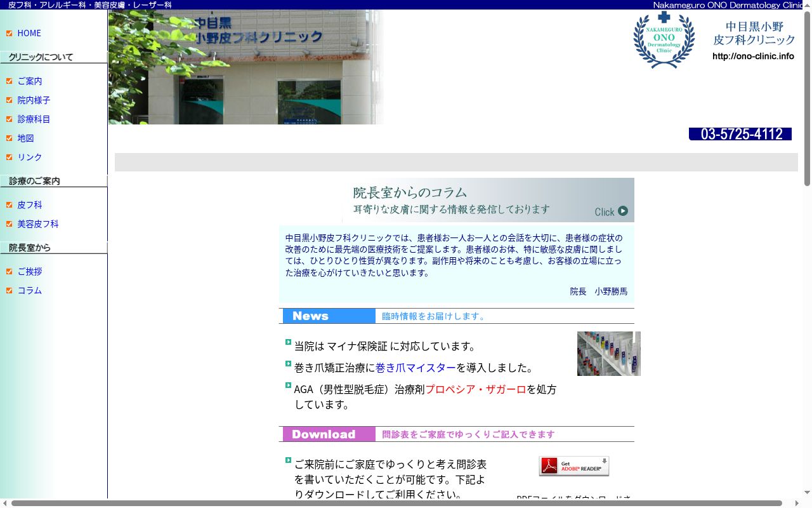Open the HOME link in sidebar
Image resolution: width=812 pixels, height=508 pixels.
click(x=29, y=33)
